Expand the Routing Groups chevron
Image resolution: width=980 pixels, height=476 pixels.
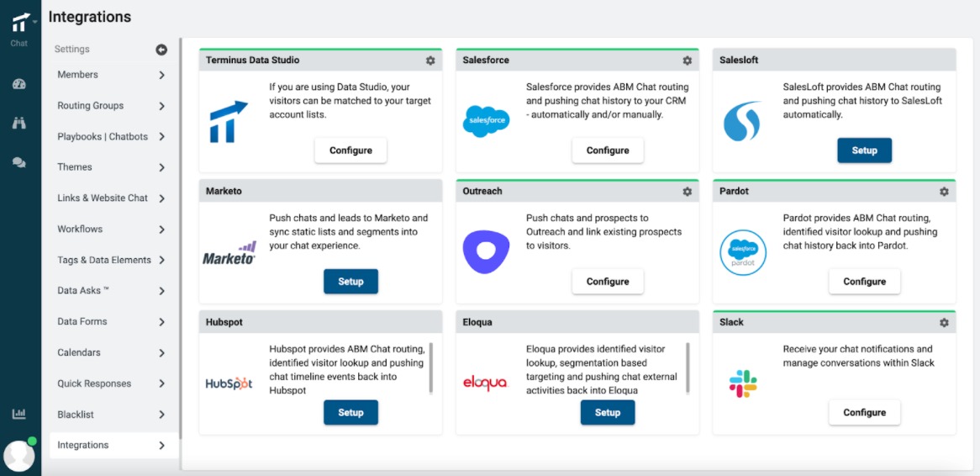point(161,106)
